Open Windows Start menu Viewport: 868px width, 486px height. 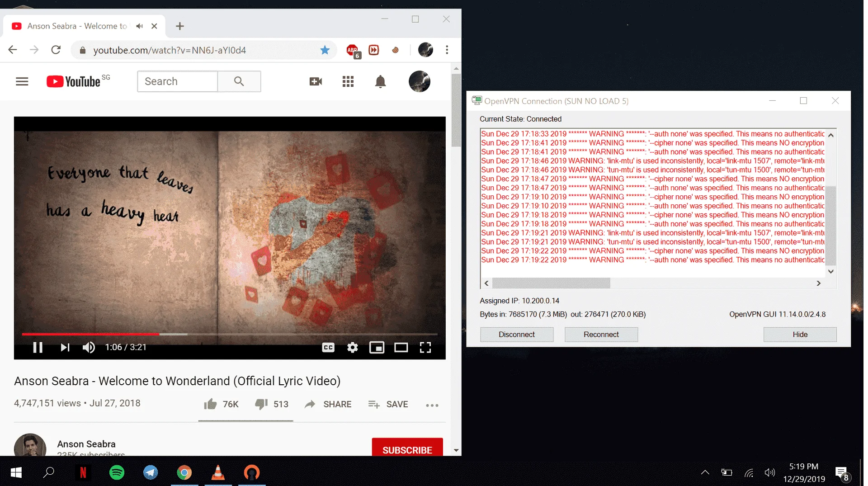point(16,473)
